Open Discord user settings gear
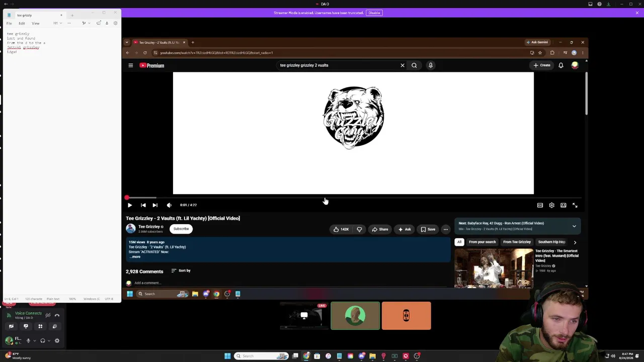This screenshot has height=362, width=644. (57, 341)
